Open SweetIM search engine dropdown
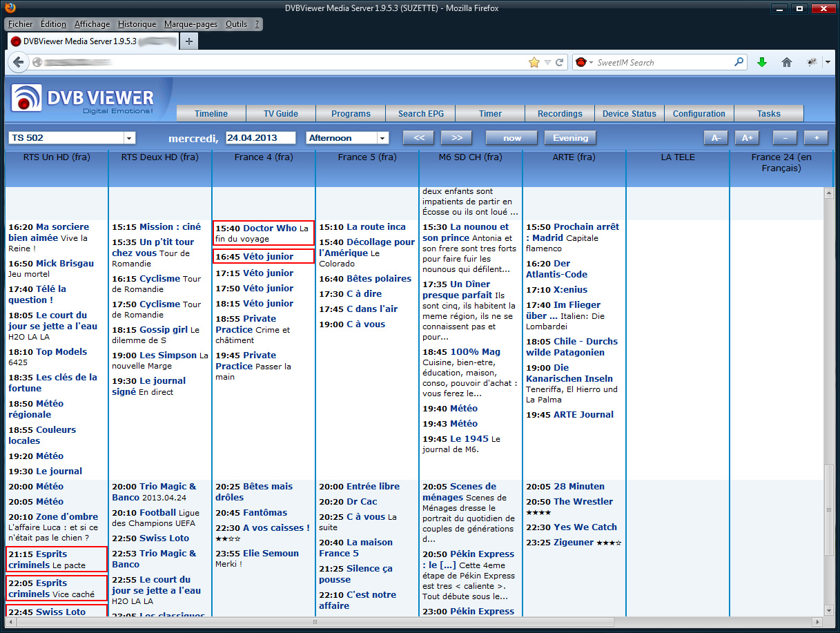Screen dimensions: 840x633 585,62
